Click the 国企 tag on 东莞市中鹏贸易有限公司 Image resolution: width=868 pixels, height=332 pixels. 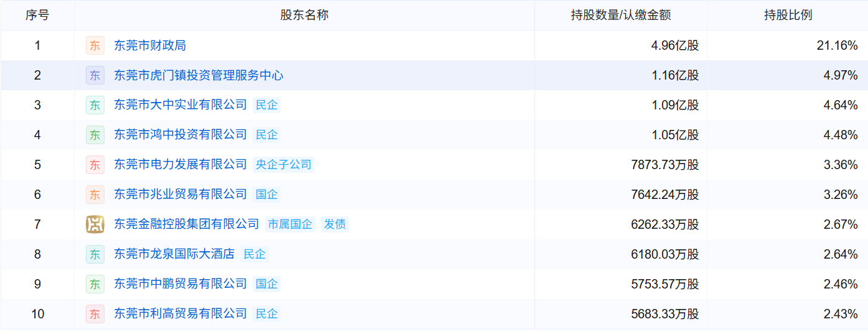click(267, 284)
